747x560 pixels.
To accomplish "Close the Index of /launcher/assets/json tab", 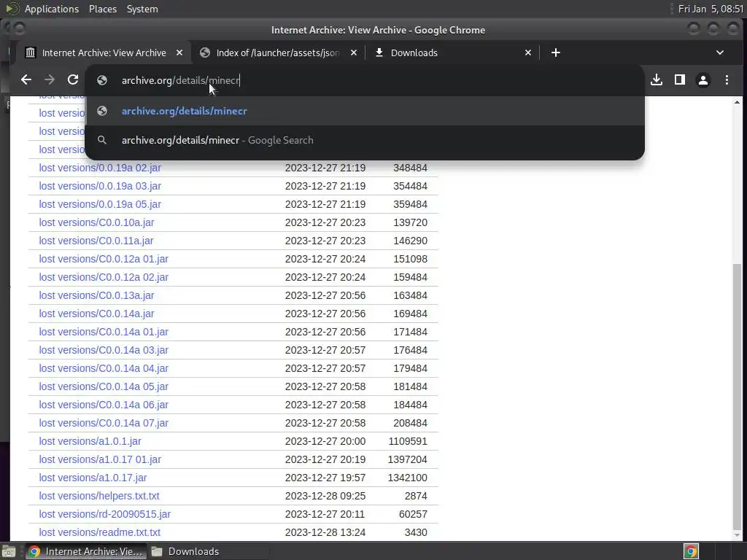I will click(x=354, y=52).
